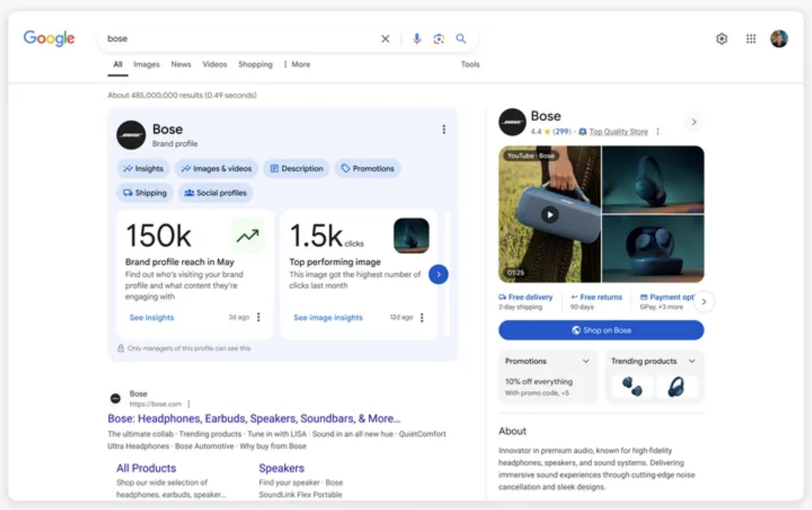Open Free returns details
812x510 pixels.
[596, 302]
